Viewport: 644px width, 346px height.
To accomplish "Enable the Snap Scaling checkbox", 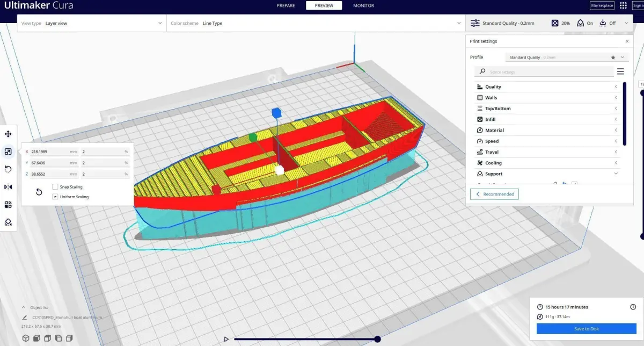I will coord(55,187).
